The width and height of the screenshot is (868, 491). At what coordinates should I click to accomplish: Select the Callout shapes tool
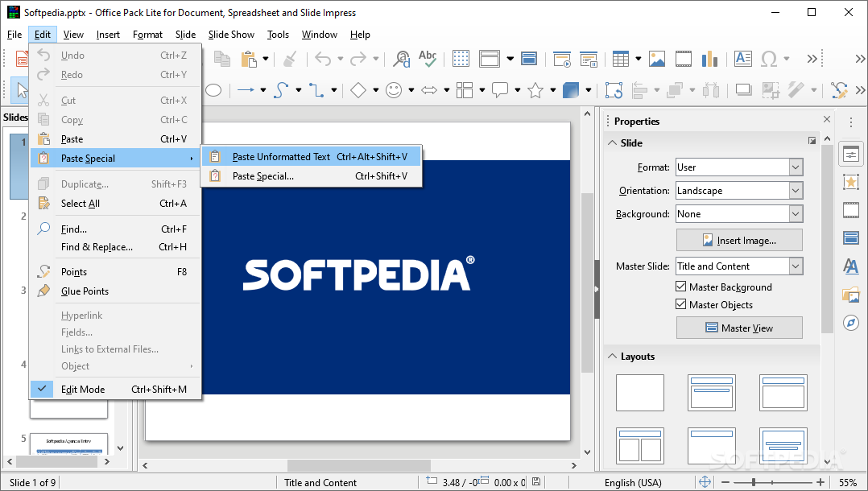click(500, 89)
